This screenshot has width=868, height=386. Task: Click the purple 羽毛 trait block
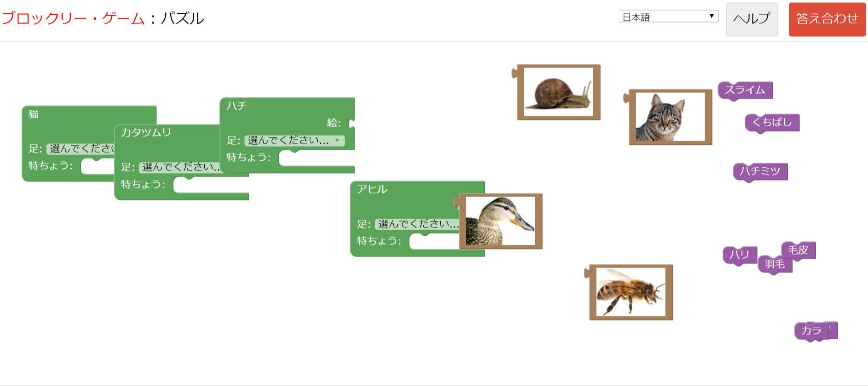pos(774,265)
